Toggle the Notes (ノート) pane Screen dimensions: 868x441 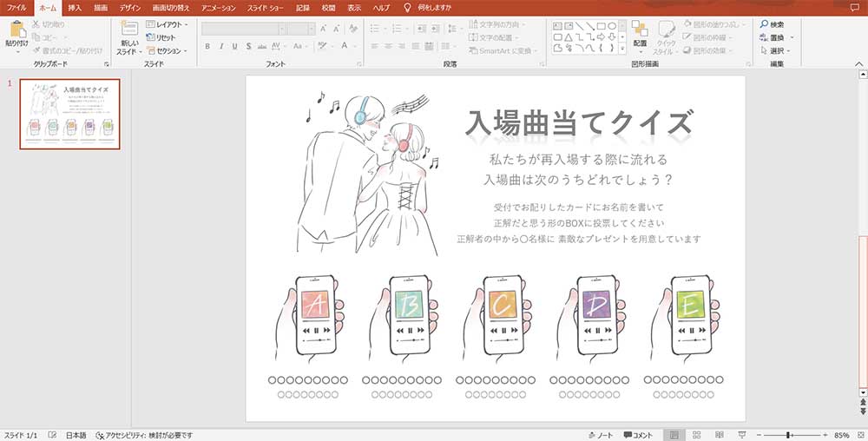pyautogui.click(x=598, y=434)
